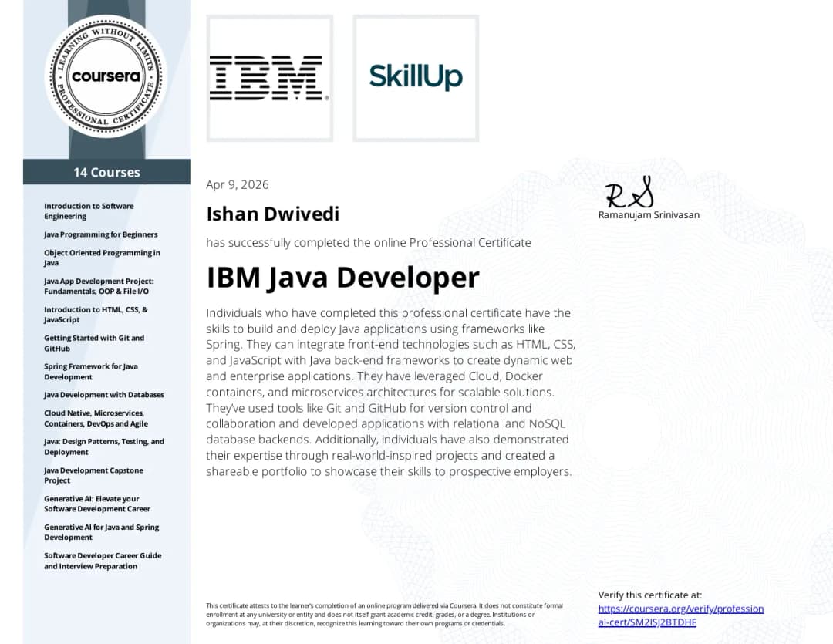The width and height of the screenshot is (833, 644).
Task: Click the certificate description paragraph
Action: click(x=391, y=392)
